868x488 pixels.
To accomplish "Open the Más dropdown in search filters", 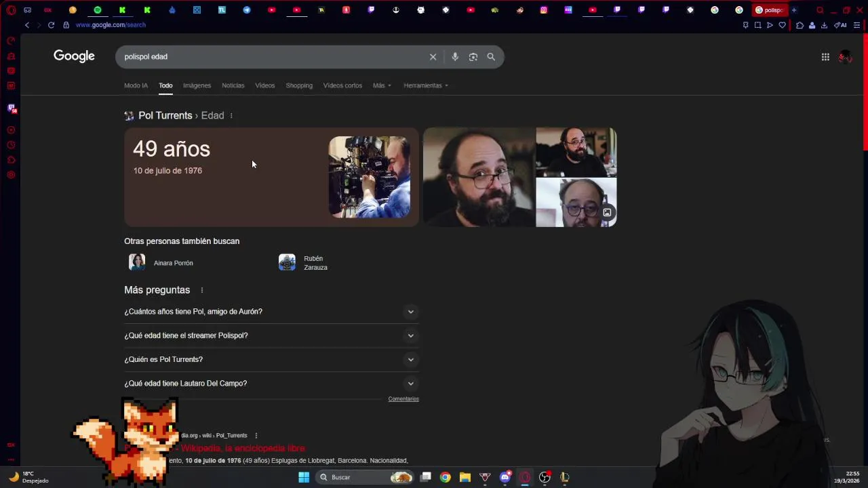I will 382,85.
